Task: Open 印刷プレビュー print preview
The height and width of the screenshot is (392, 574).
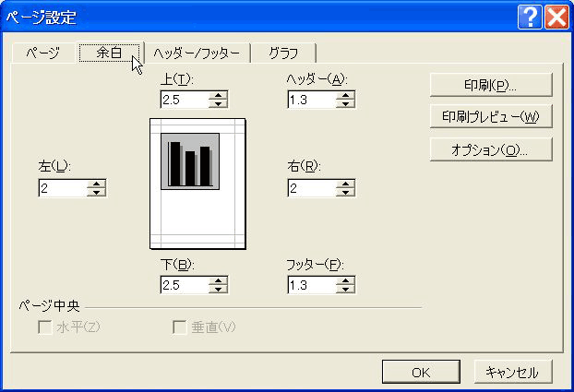Action: 490,117
